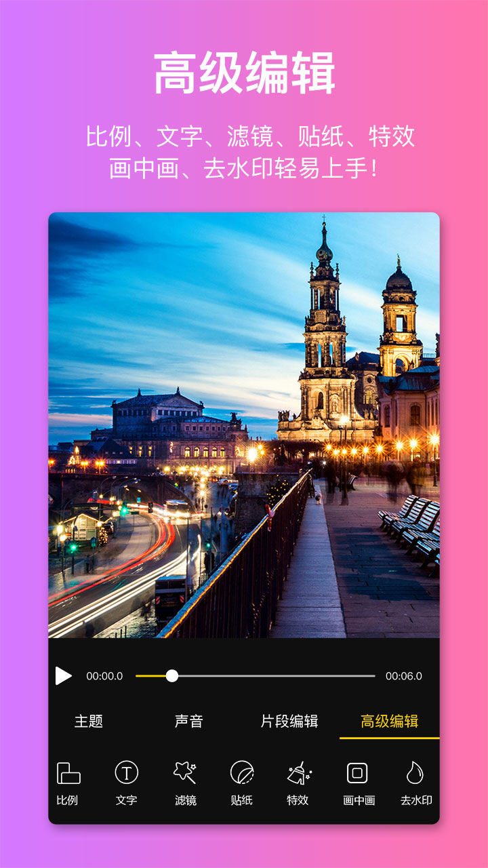Select the 贴纸 sticker tool
Image resolution: width=488 pixels, height=868 pixels.
click(242, 783)
